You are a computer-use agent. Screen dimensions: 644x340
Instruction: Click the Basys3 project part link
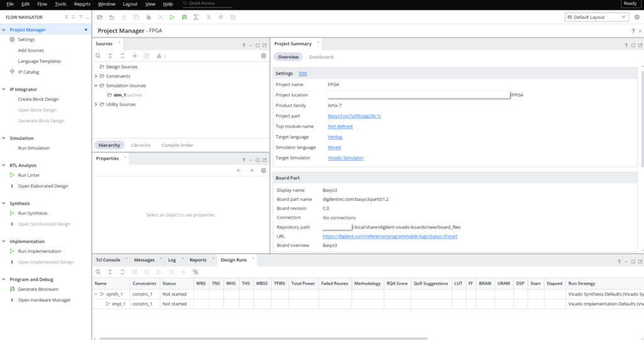pos(354,116)
